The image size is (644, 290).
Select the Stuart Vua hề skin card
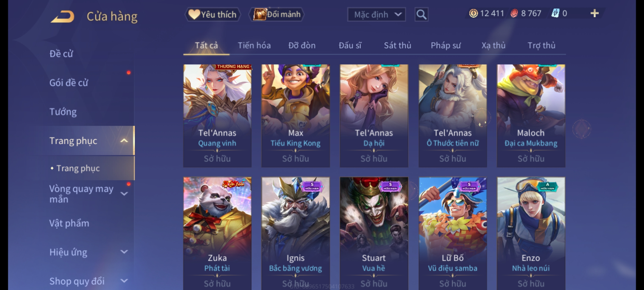point(374,233)
